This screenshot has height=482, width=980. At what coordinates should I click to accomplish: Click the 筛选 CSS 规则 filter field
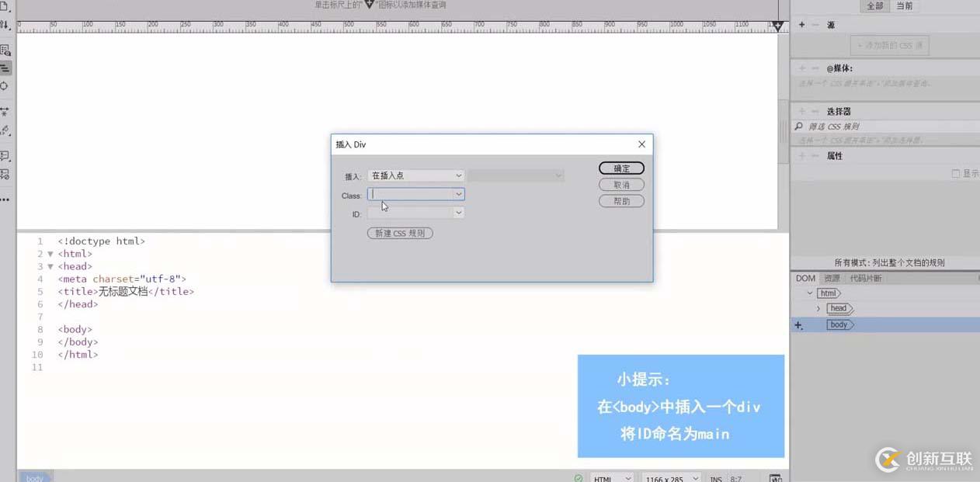pyautogui.click(x=885, y=127)
